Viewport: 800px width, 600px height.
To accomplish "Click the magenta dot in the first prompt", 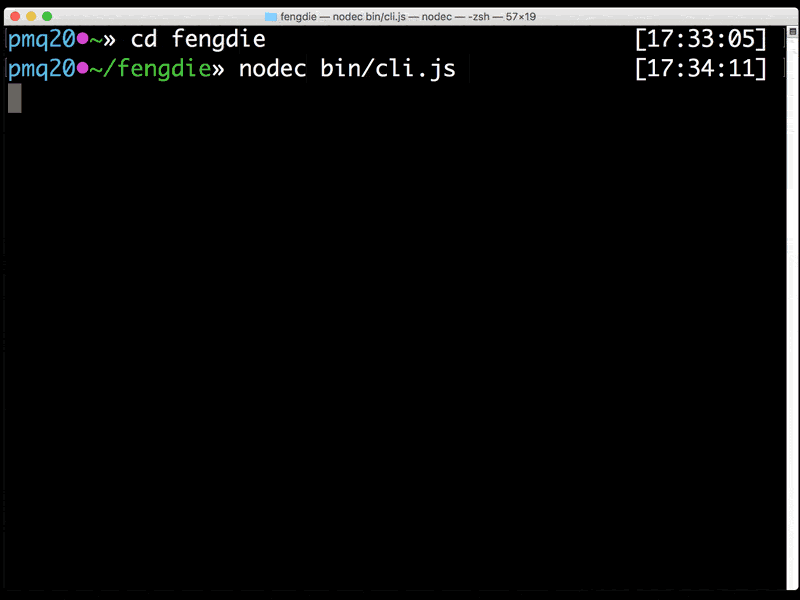I will click(x=82, y=38).
